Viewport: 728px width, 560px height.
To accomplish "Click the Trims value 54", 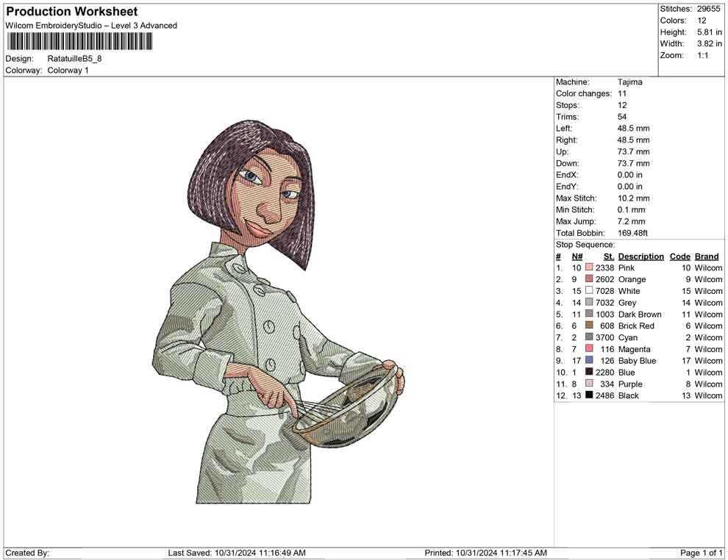I will point(621,117).
